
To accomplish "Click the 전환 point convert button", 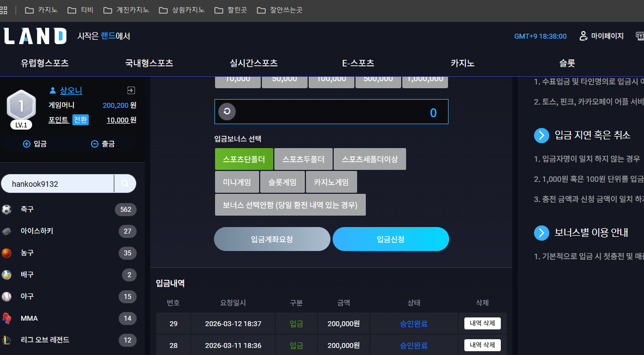I will (81, 120).
